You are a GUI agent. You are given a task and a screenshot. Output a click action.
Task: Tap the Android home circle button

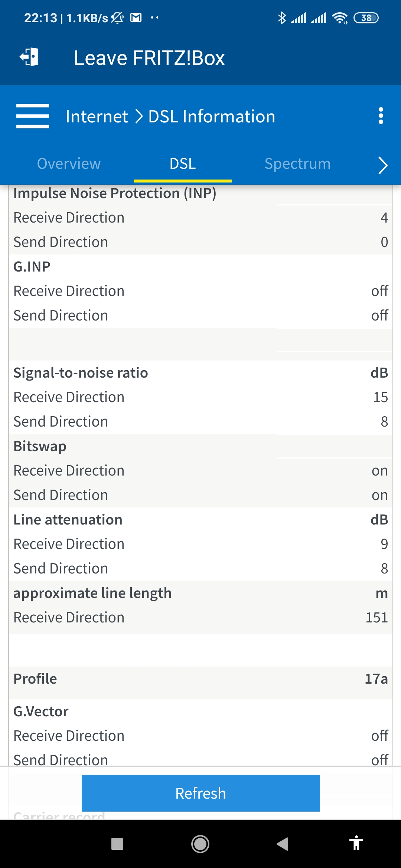pyautogui.click(x=200, y=844)
